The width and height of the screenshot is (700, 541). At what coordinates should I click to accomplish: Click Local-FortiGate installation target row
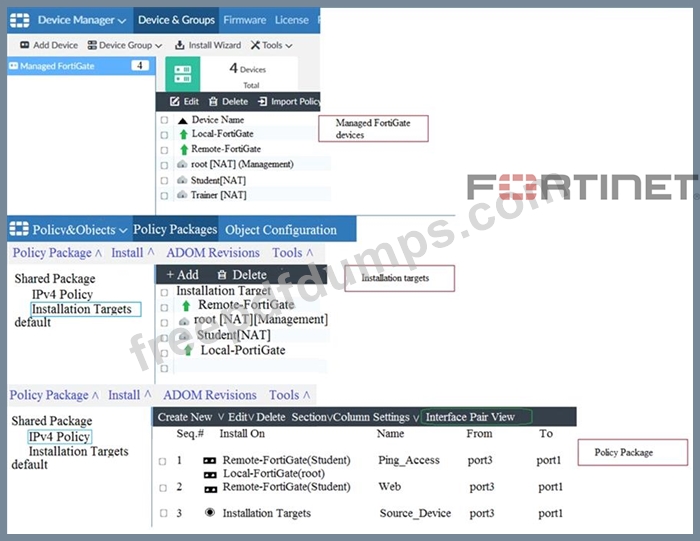point(243,350)
